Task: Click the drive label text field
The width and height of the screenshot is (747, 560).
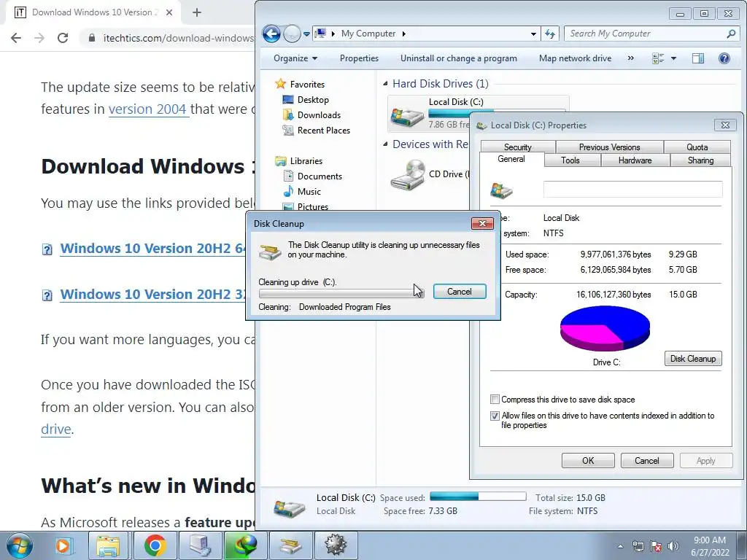Action: pos(632,189)
